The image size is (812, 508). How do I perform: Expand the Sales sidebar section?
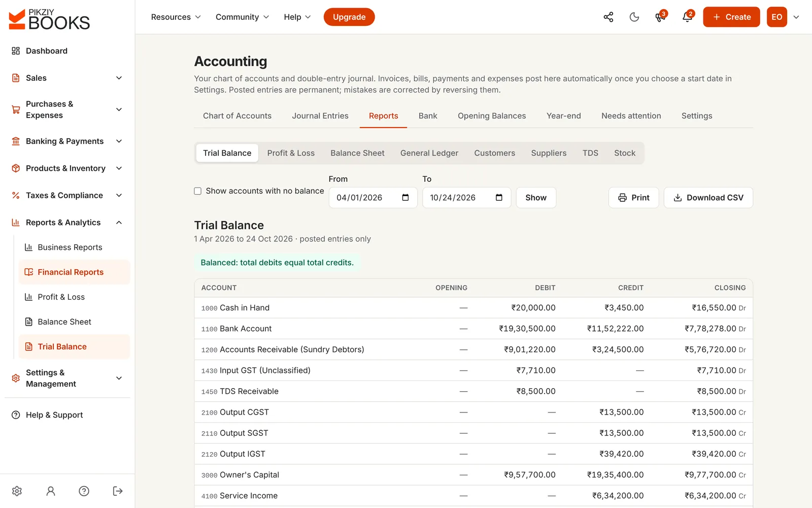point(67,78)
